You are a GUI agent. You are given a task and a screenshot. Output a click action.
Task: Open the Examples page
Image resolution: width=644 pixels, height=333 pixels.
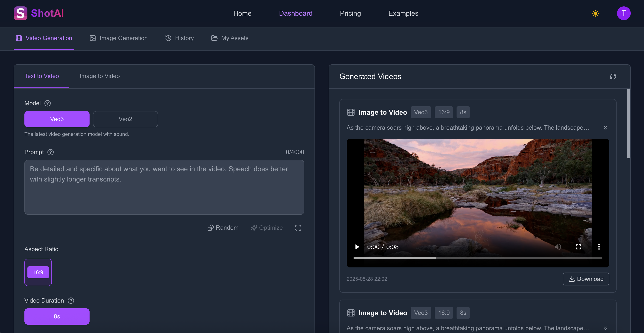pyautogui.click(x=403, y=13)
